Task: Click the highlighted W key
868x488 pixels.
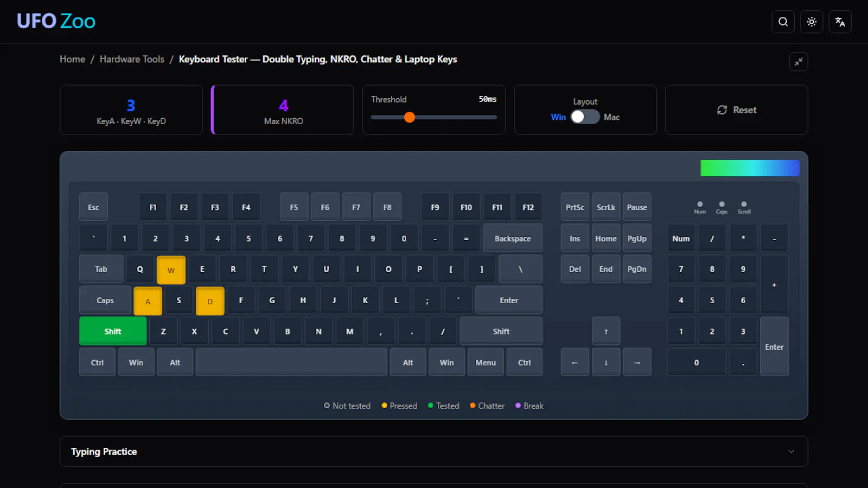Action: [x=171, y=270]
